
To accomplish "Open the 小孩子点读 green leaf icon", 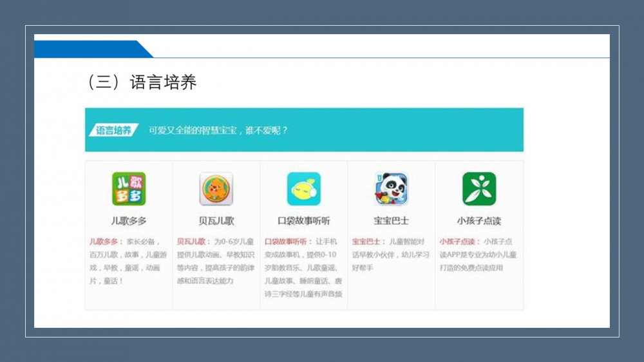I will [478, 189].
